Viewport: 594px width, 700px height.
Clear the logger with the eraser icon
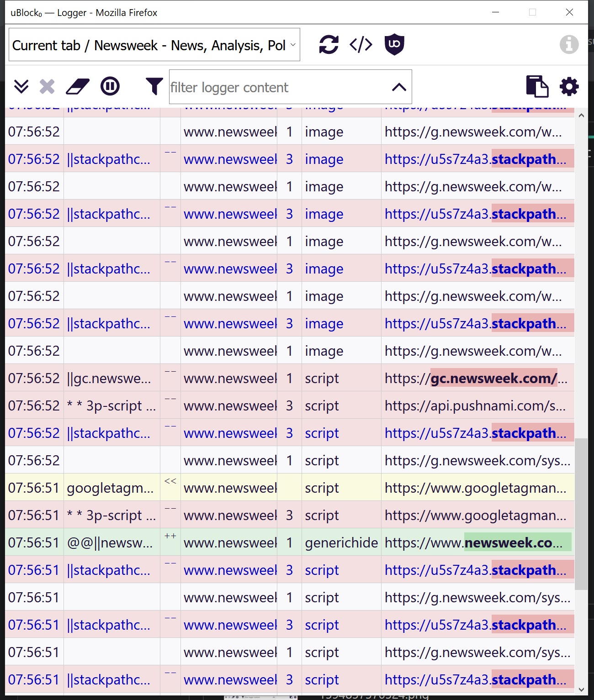(78, 86)
